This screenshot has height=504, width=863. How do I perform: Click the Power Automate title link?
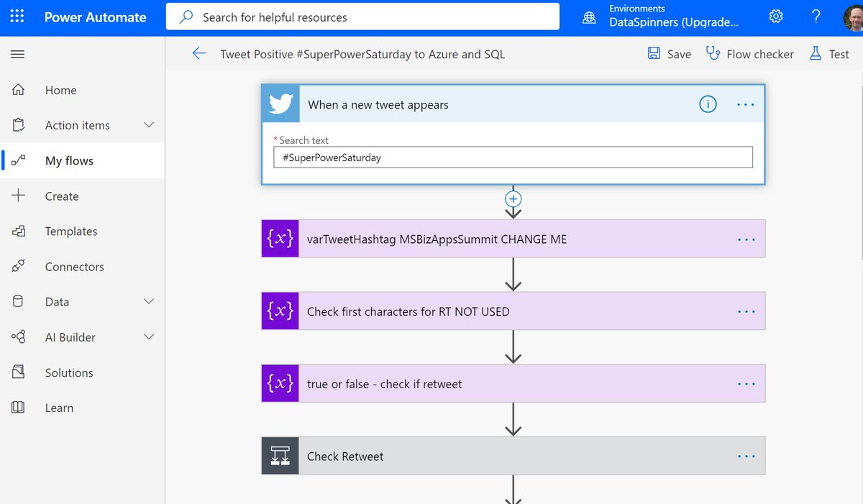click(95, 17)
